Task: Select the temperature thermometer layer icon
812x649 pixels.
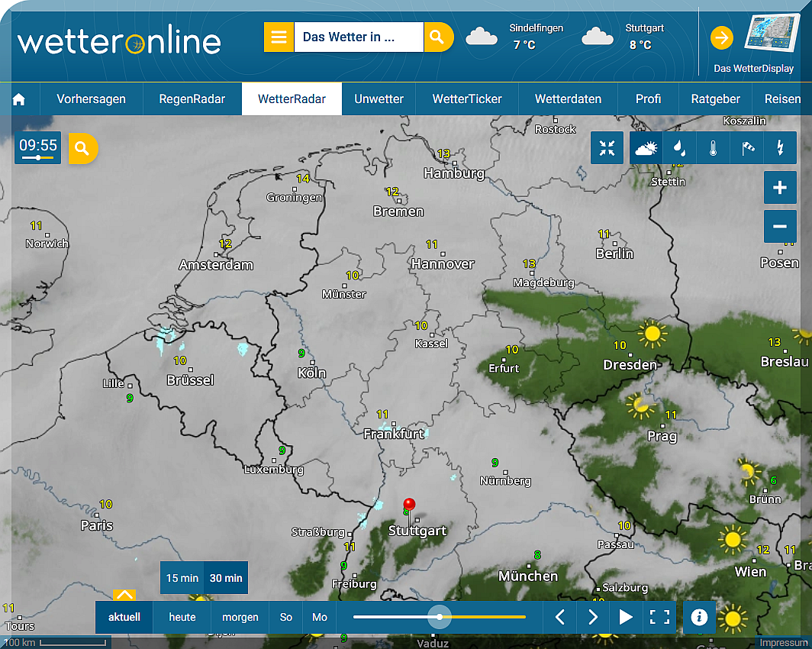Action: click(x=713, y=148)
